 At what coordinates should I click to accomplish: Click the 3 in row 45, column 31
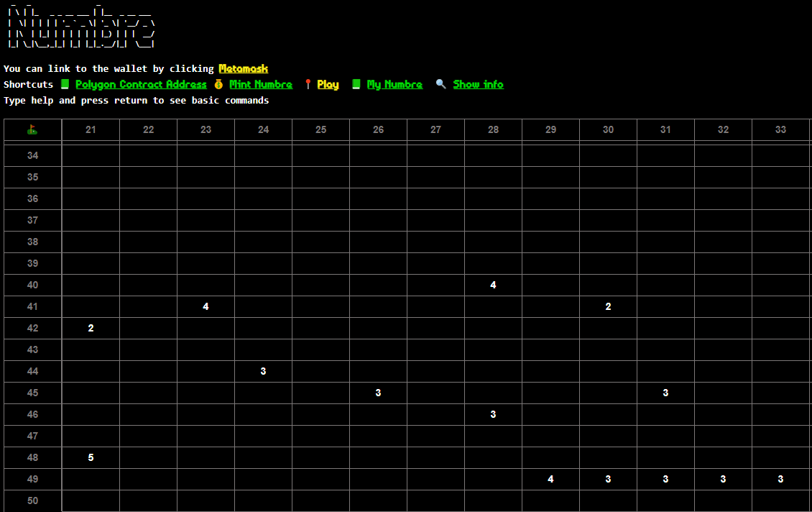tap(665, 393)
